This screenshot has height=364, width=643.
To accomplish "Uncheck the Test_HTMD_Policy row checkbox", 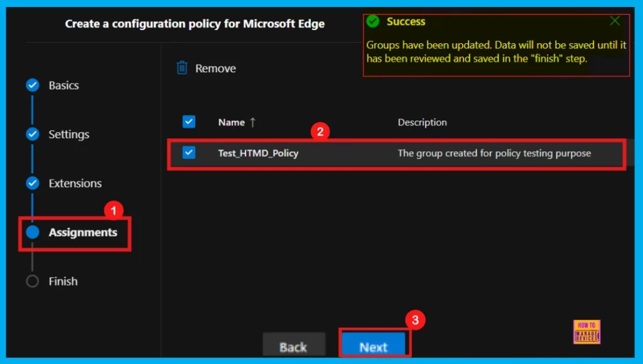I will pos(188,153).
